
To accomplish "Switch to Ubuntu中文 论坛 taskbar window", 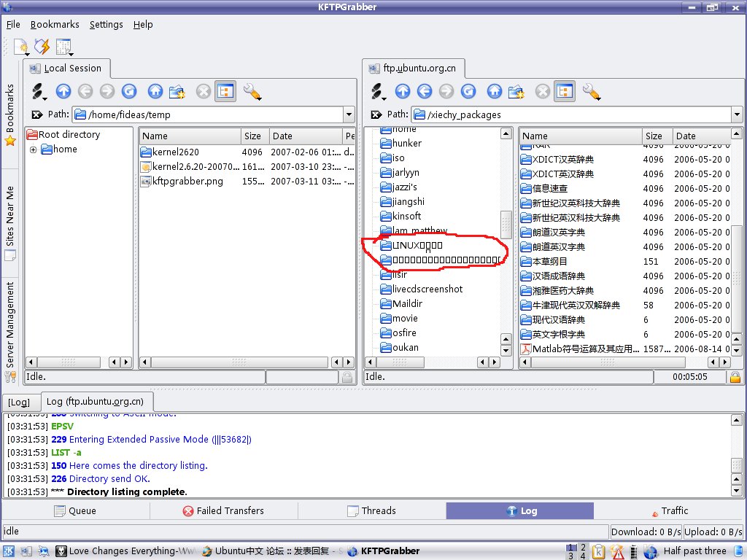I will (x=271, y=551).
